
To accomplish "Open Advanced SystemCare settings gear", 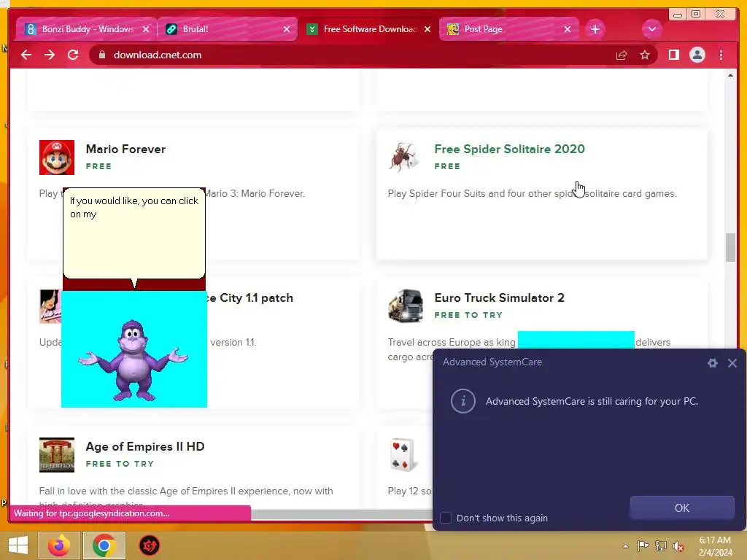I will coord(712,363).
